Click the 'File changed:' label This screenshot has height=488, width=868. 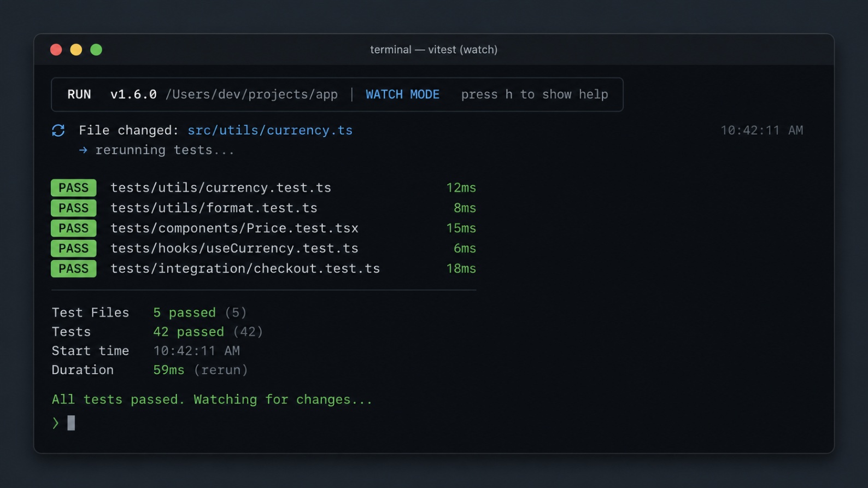[128, 130]
